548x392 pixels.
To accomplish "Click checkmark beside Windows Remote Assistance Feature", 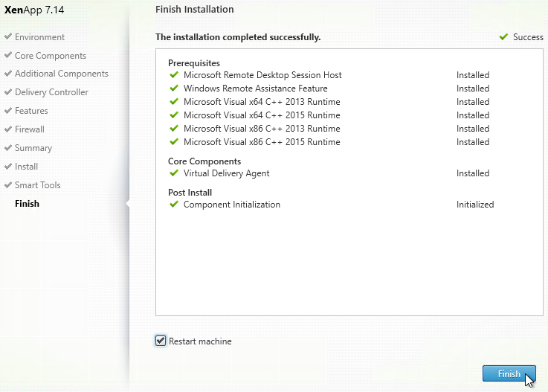I will pyautogui.click(x=174, y=88).
